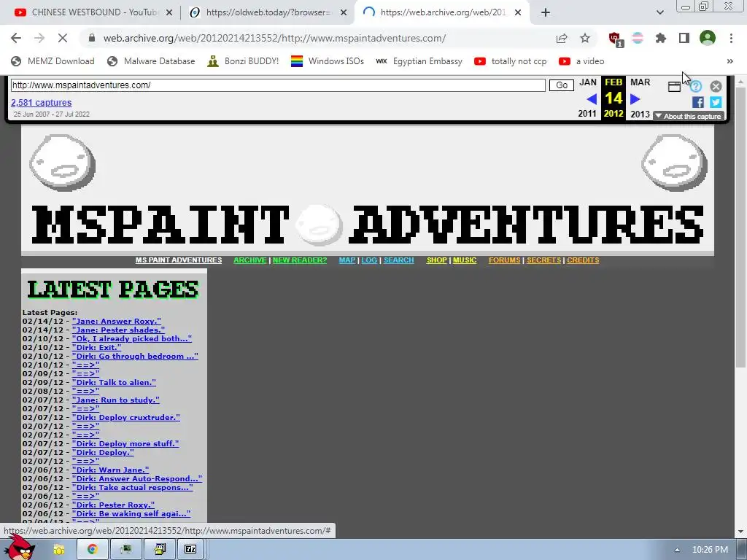The image size is (747, 560).
Task: Open Malware Database bookmark
Action: point(151,61)
